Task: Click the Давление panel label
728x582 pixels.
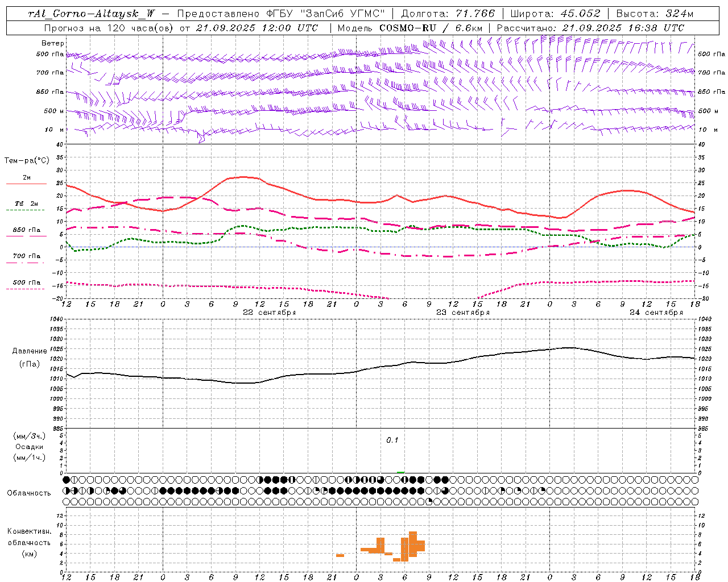Action: 30,351
